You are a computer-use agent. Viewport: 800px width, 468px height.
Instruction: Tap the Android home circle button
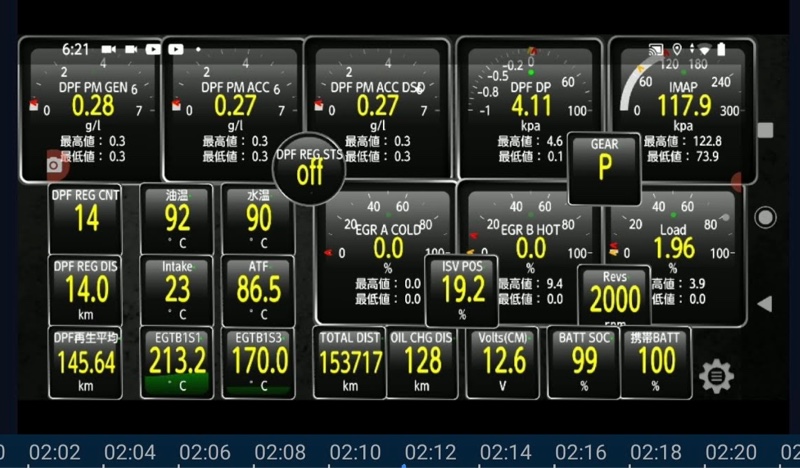click(765, 217)
